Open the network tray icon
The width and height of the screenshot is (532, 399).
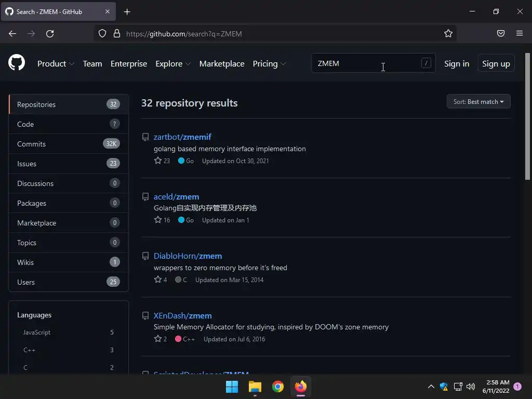point(458,387)
